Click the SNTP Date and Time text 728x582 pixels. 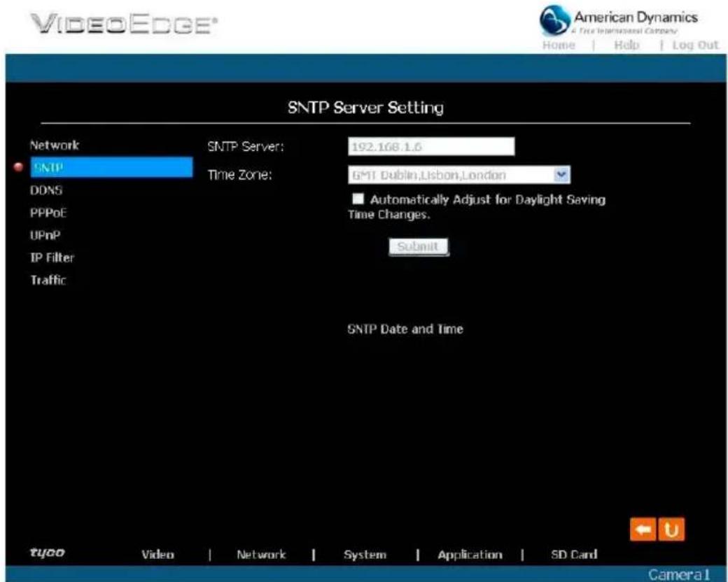(x=405, y=329)
